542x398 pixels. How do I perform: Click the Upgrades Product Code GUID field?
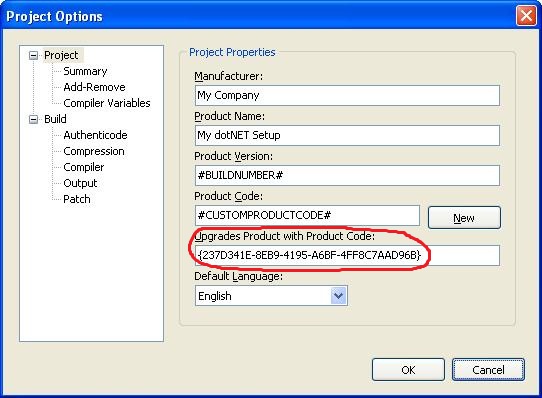(x=347, y=256)
